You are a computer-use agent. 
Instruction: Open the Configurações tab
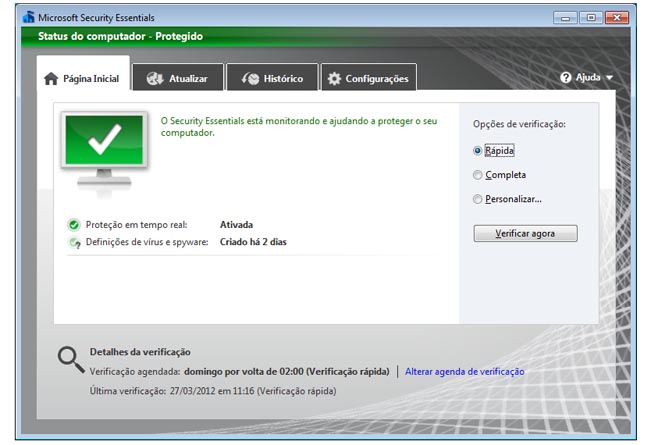point(366,79)
